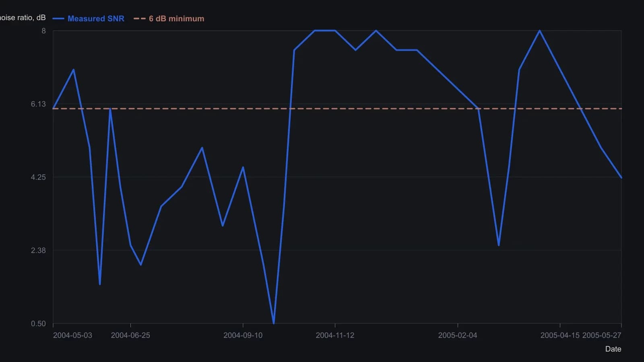Click the 0.50 value on the y-axis
Viewport: 644px width, 362px height.
click(x=38, y=324)
